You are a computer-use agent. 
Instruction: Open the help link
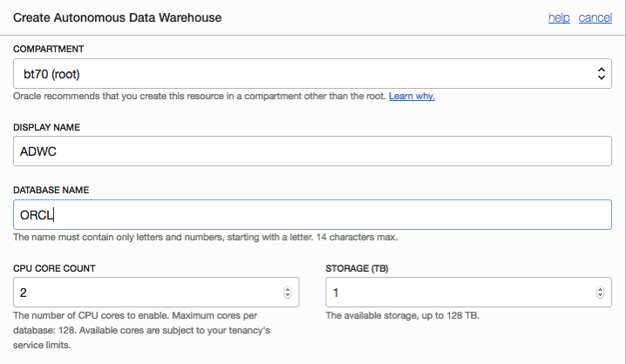pyautogui.click(x=559, y=17)
